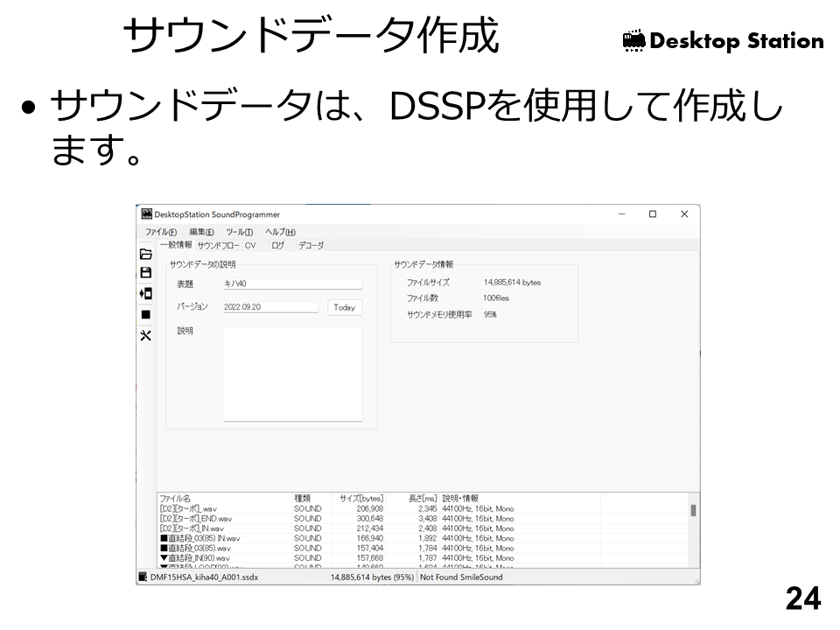Switch to the CV tab

coord(250,246)
